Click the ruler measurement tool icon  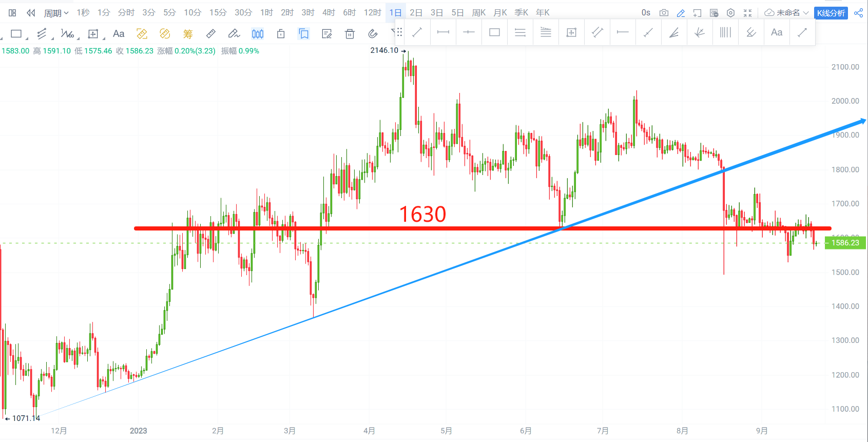point(210,34)
